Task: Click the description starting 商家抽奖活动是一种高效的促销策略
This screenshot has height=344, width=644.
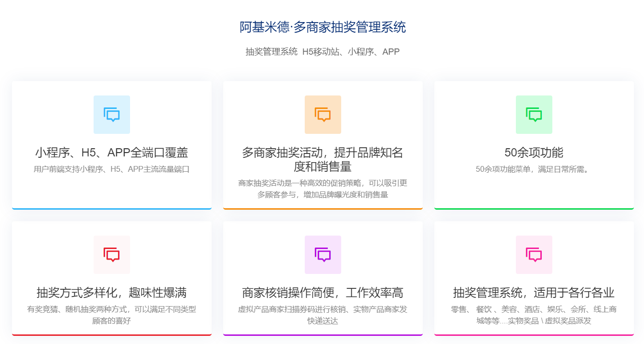Action: pyautogui.click(x=323, y=189)
